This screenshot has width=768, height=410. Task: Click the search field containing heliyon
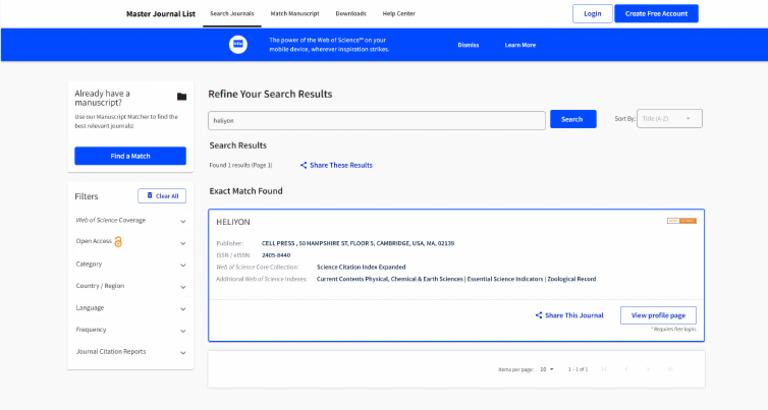pyautogui.click(x=376, y=119)
